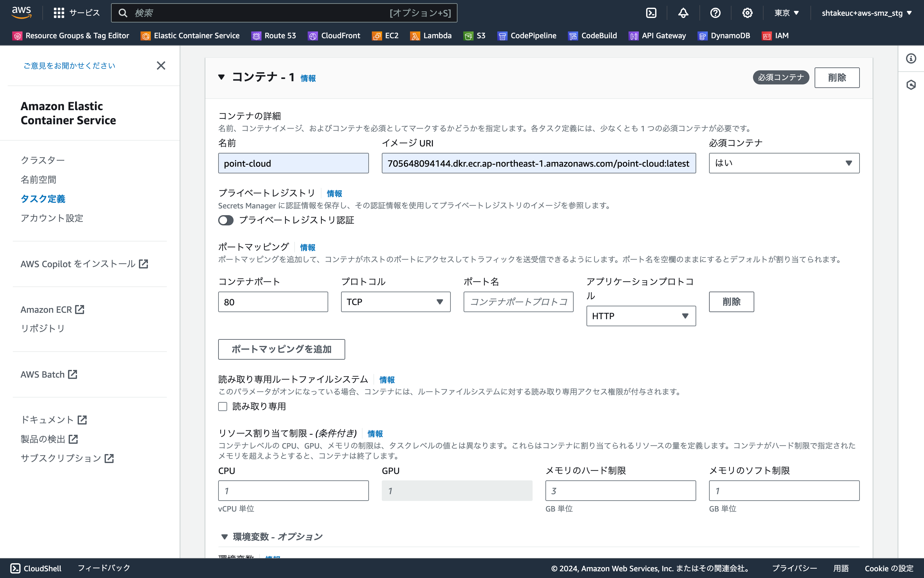Click the container 削除 button at top right

click(837, 78)
